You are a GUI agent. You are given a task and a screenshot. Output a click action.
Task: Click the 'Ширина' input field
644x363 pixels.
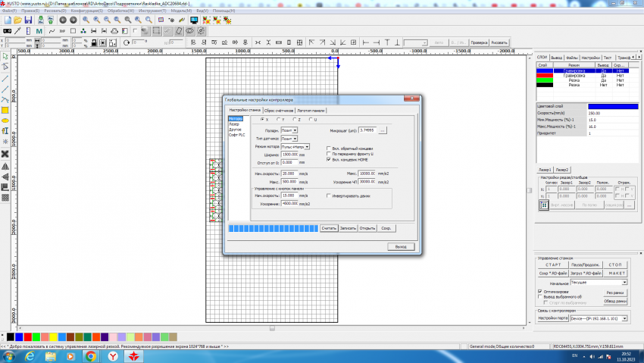pyautogui.click(x=289, y=154)
